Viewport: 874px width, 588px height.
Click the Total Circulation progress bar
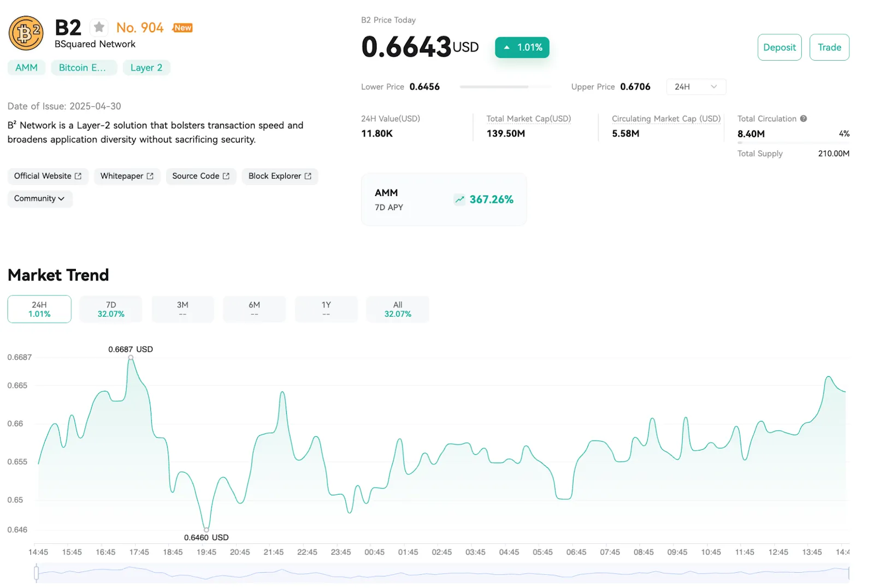(x=793, y=142)
